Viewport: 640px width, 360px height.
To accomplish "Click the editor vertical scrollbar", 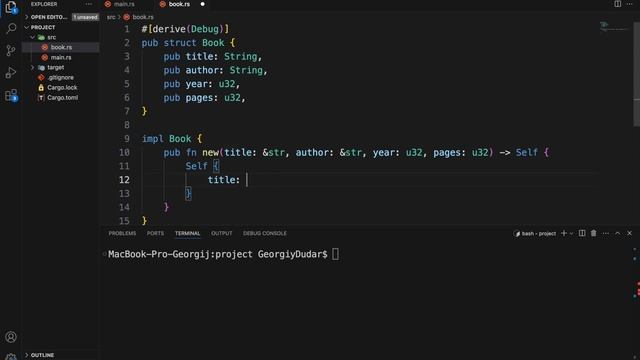I will point(636,73).
